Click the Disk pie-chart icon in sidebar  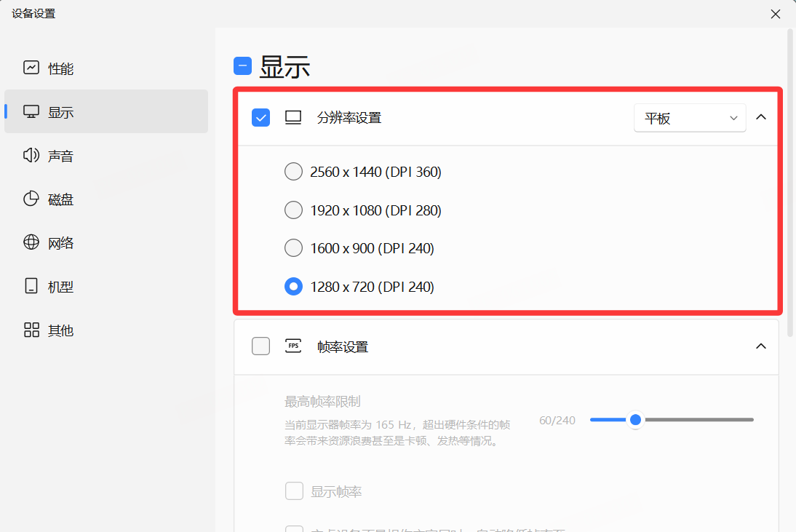[31, 199]
